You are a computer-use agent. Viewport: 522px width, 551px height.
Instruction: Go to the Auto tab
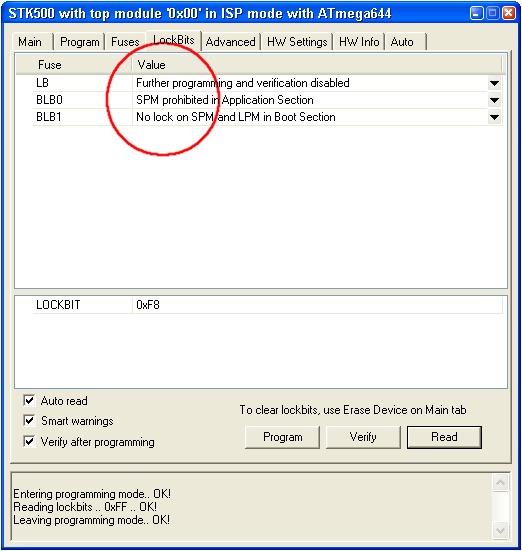point(405,42)
